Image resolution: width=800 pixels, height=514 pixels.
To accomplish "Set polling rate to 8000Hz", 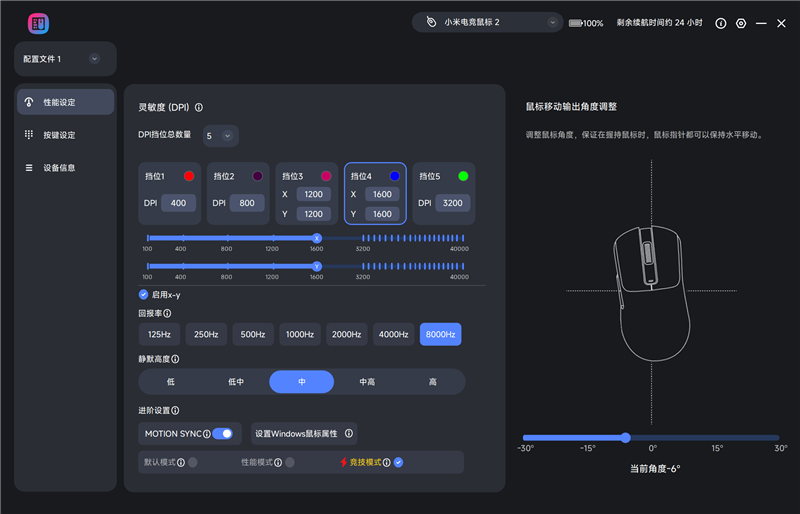I will (440, 334).
